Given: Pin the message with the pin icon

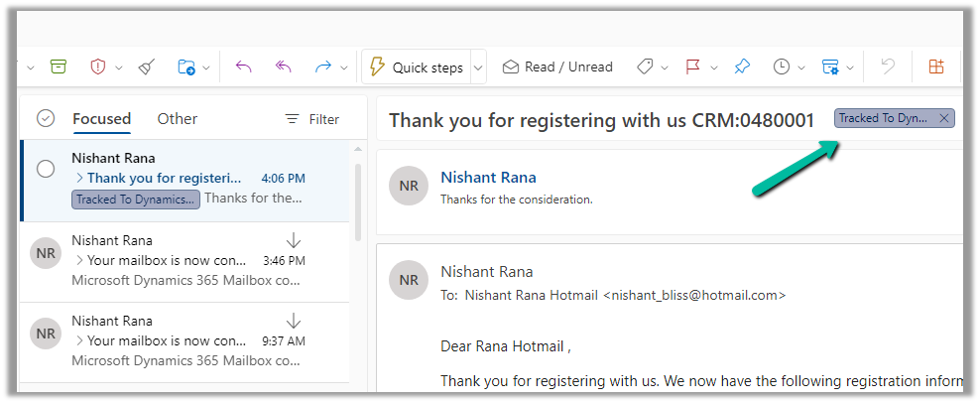Looking at the screenshot, I should pyautogui.click(x=742, y=67).
